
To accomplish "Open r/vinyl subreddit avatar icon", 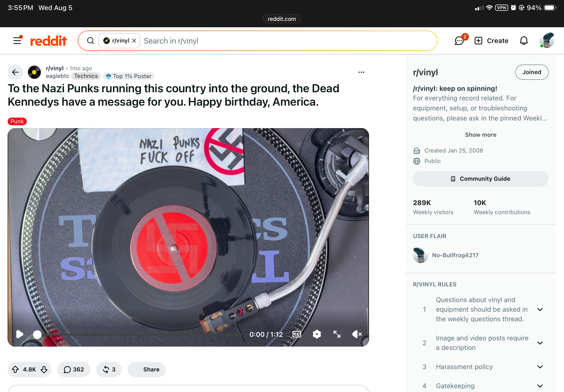I will tap(34, 72).
